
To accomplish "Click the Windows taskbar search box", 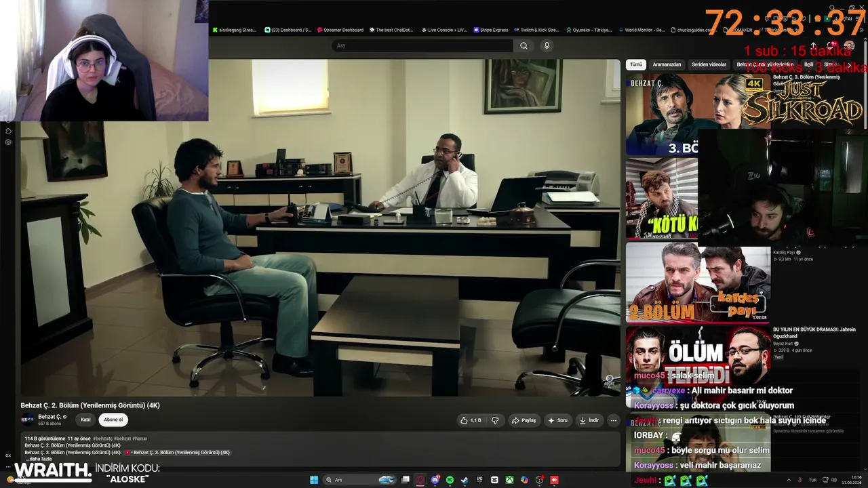I will point(359,480).
